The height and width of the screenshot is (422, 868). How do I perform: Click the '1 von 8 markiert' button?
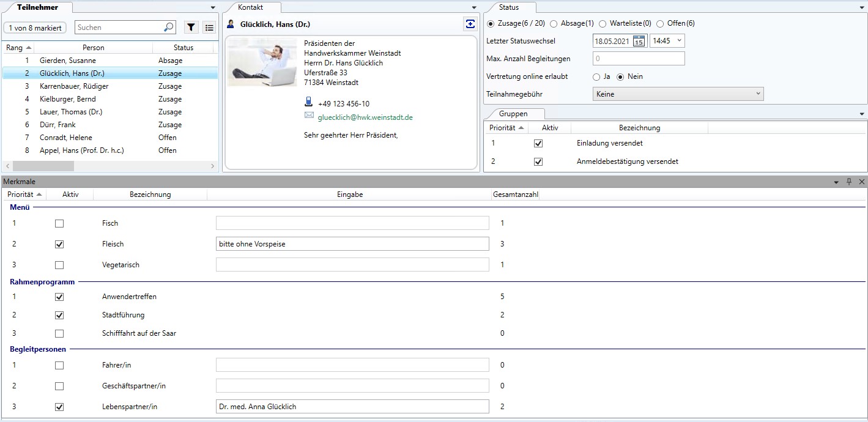pos(35,28)
